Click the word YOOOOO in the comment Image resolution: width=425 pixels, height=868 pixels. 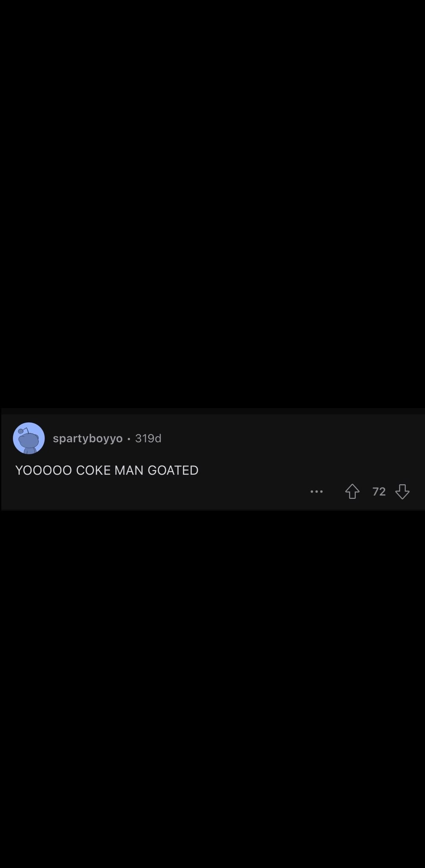[x=44, y=470]
